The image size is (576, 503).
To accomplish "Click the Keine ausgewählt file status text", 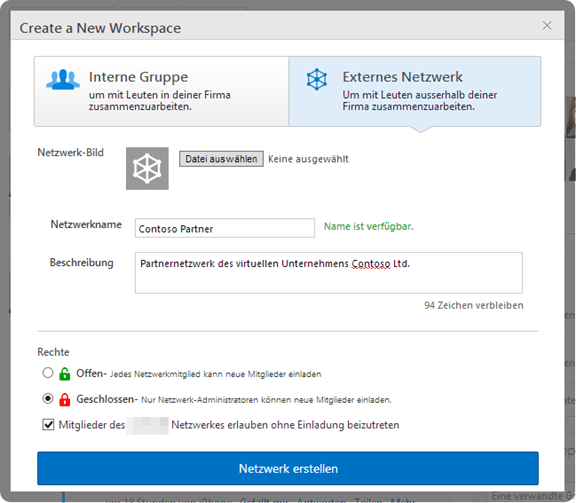I will [x=308, y=159].
